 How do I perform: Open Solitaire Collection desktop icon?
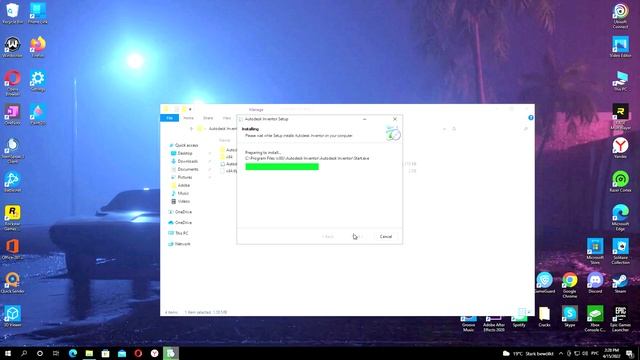coord(620,251)
